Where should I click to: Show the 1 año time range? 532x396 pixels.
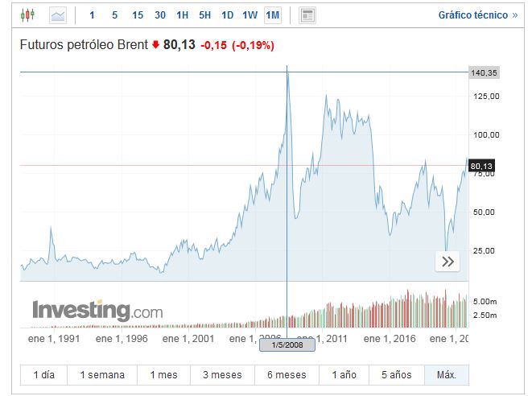[344, 375]
